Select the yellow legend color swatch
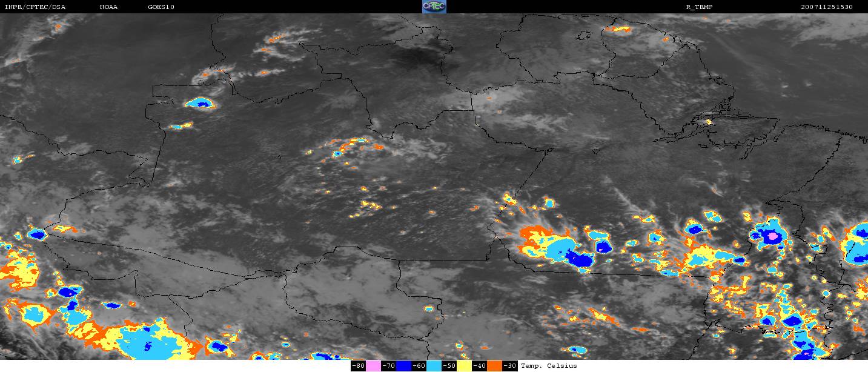Image resolution: width=868 pixels, height=372 pixels. point(465,366)
